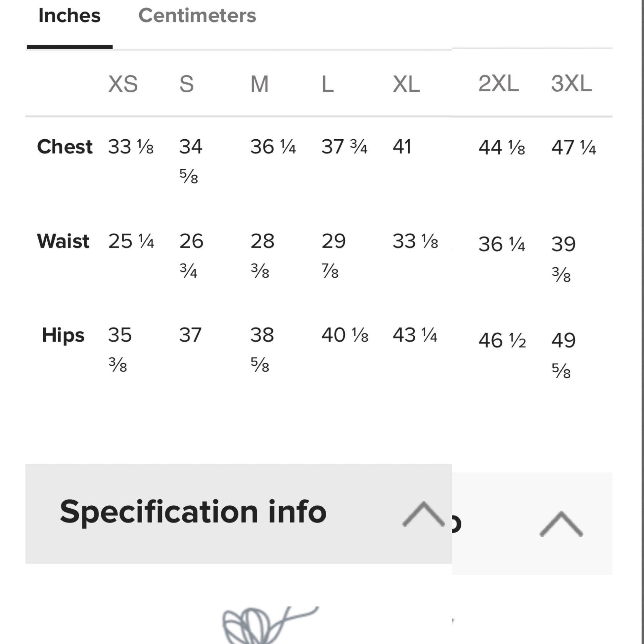Click the XS waist value 25 ¼

click(x=131, y=241)
